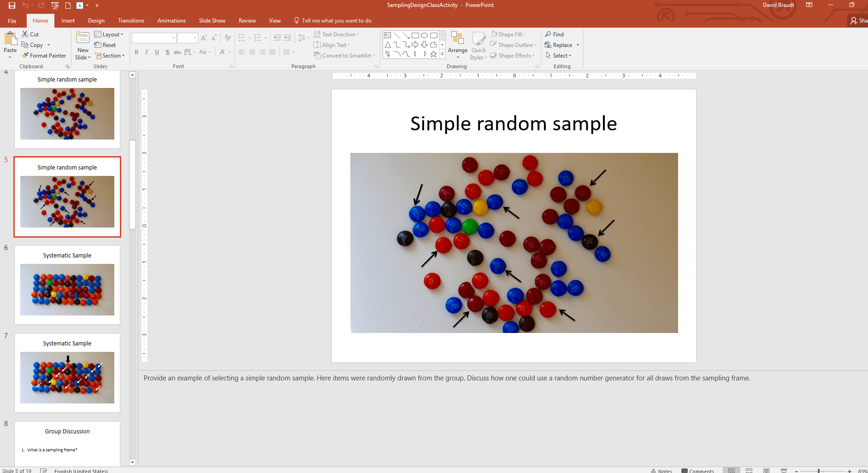The width and height of the screenshot is (868, 473).
Task: Switch to the Review tab
Action: pos(247,21)
